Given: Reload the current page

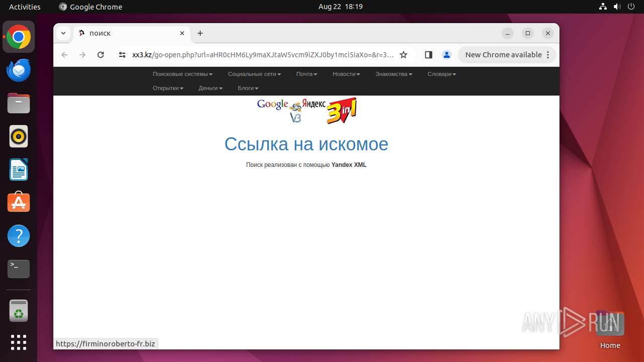Looking at the screenshot, I should (101, 55).
